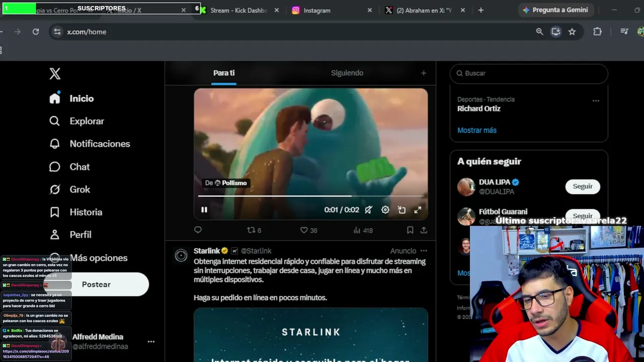Click the Buscar search field
644x362 pixels.
(529, 73)
